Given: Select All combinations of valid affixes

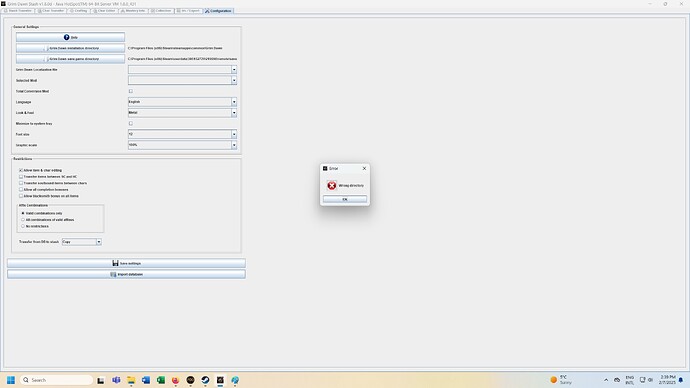Looking at the screenshot, I should (x=23, y=220).
